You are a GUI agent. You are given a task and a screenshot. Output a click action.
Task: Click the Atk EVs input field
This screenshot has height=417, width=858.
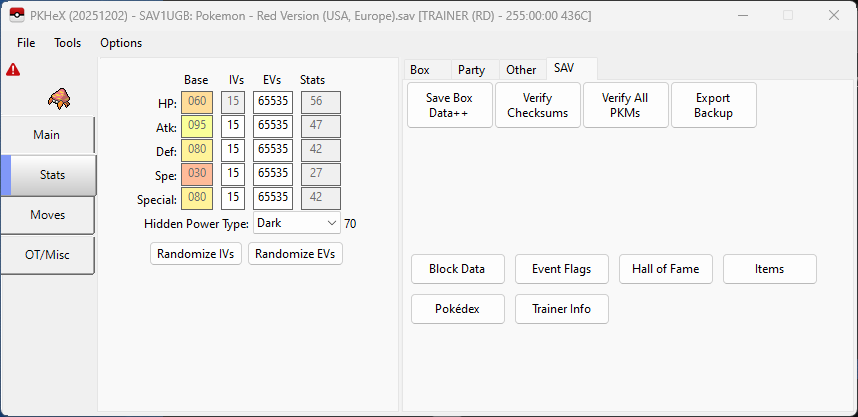pos(272,126)
